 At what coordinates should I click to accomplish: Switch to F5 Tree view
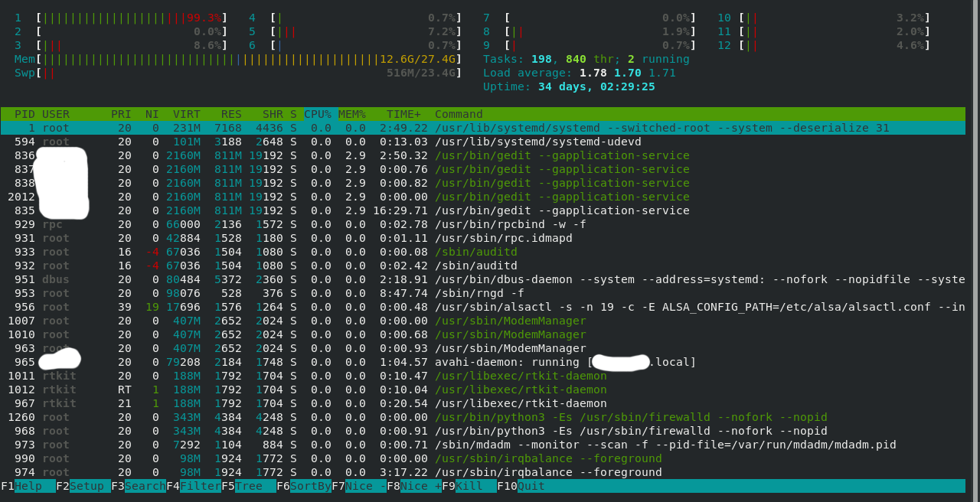249,486
